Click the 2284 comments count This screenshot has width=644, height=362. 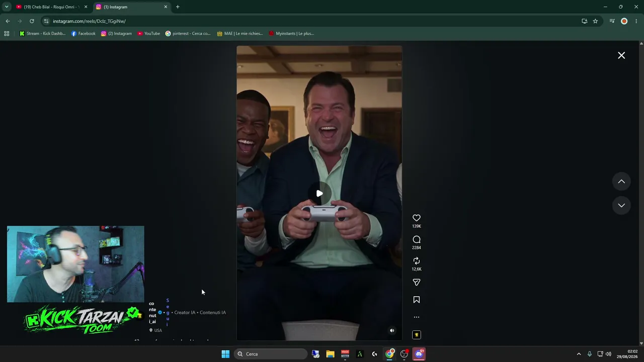pyautogui.click(x=416, y=247)
